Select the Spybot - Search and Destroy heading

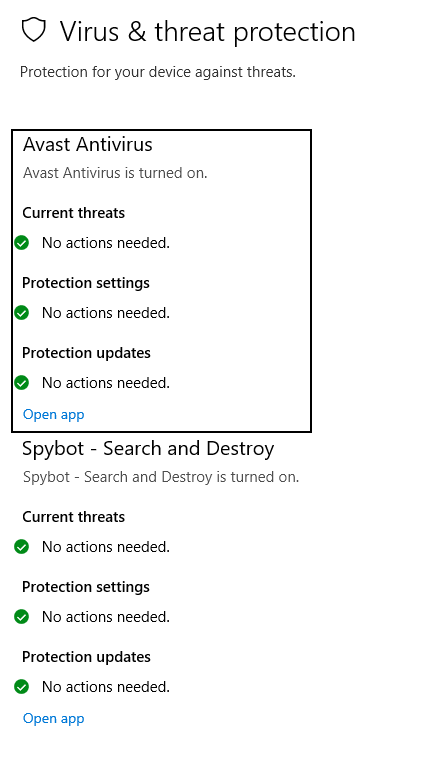click(148, 449)
